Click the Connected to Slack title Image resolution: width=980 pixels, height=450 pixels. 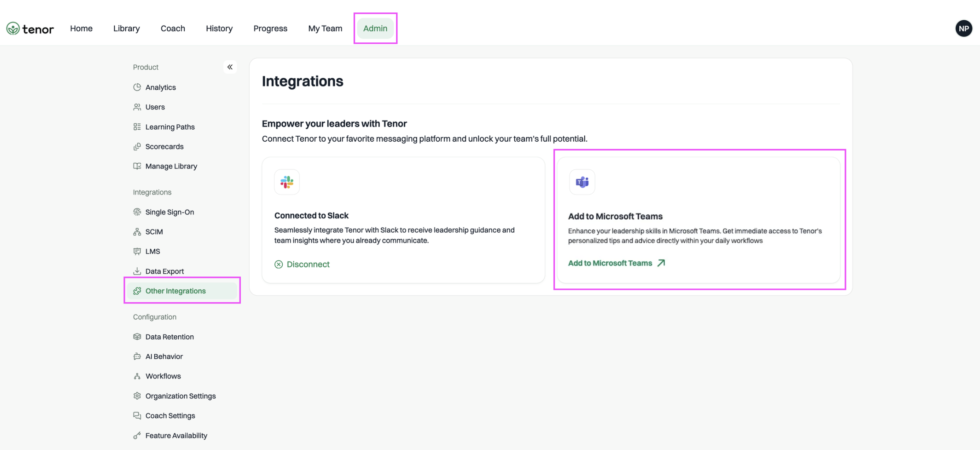(x=311, y=216)
